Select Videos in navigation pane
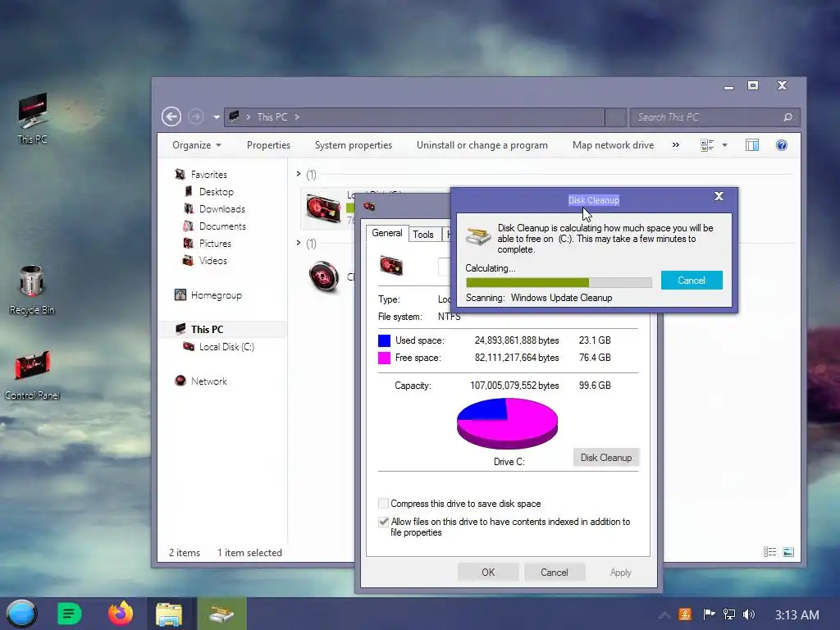This screenshot has height=630, width=840. pyautogui.click(x=212, y=260)
